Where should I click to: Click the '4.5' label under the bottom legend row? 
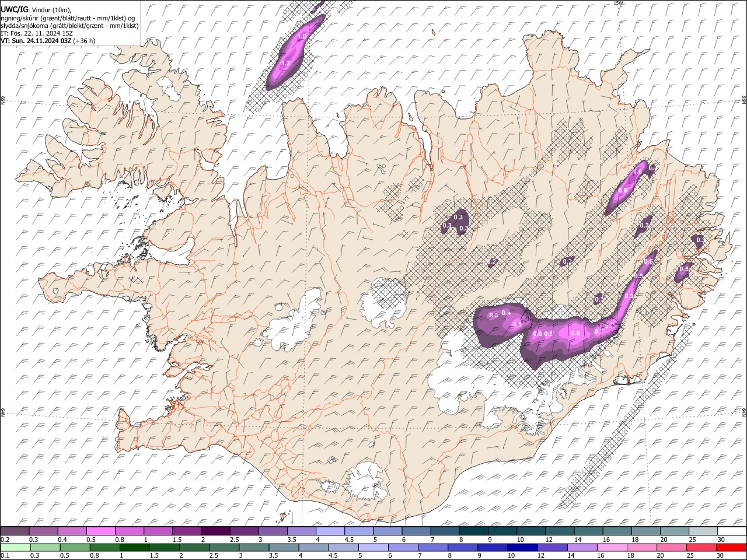pos(333,555)
